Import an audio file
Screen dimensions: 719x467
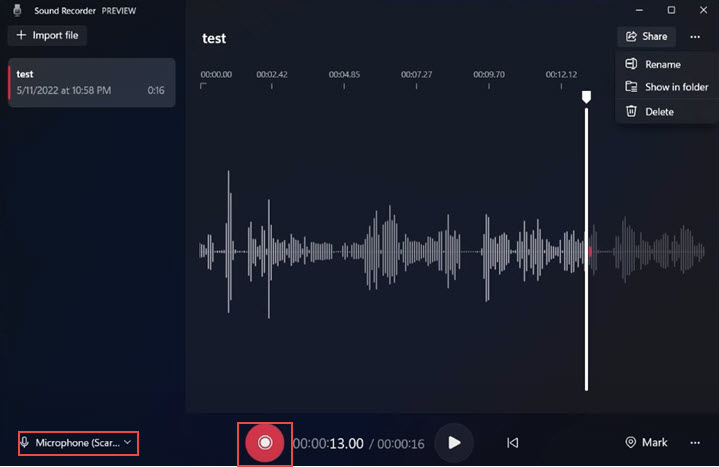click(47, 35)
